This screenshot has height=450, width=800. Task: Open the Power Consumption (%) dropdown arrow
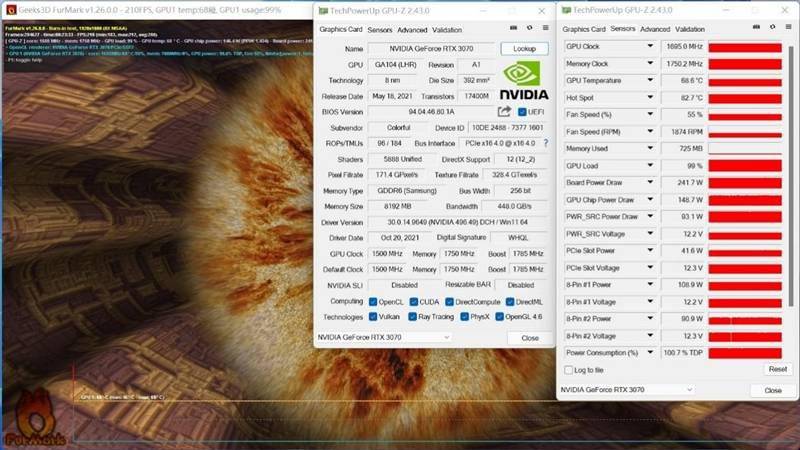click(650, 352)
